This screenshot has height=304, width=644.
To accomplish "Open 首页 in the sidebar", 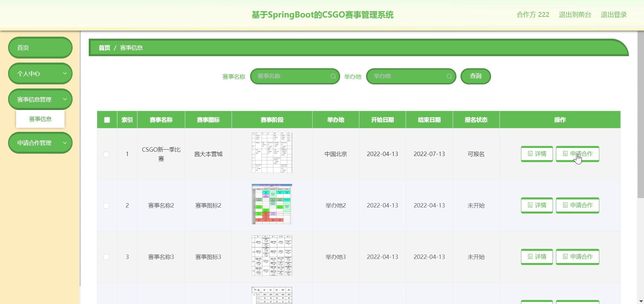I will tap(40, 47).
